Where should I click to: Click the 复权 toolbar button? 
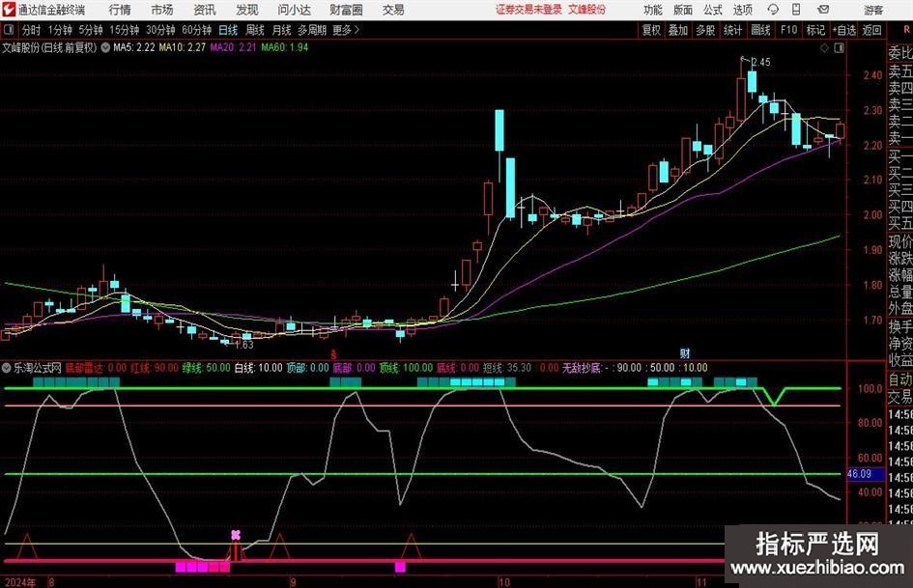click(x=651, y=30)
